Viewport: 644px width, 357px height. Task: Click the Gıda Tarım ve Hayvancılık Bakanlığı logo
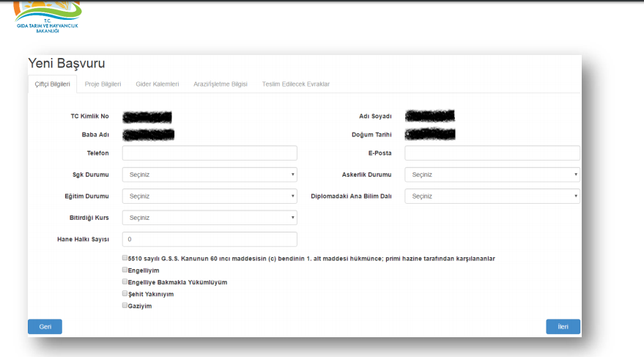click(x=48, y=16)
